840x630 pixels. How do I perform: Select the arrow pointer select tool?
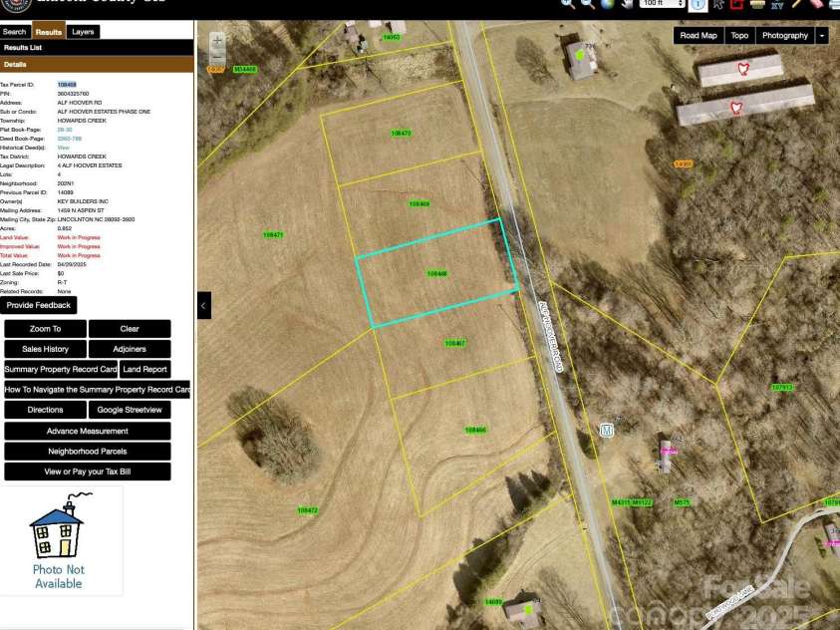[718, 4]
